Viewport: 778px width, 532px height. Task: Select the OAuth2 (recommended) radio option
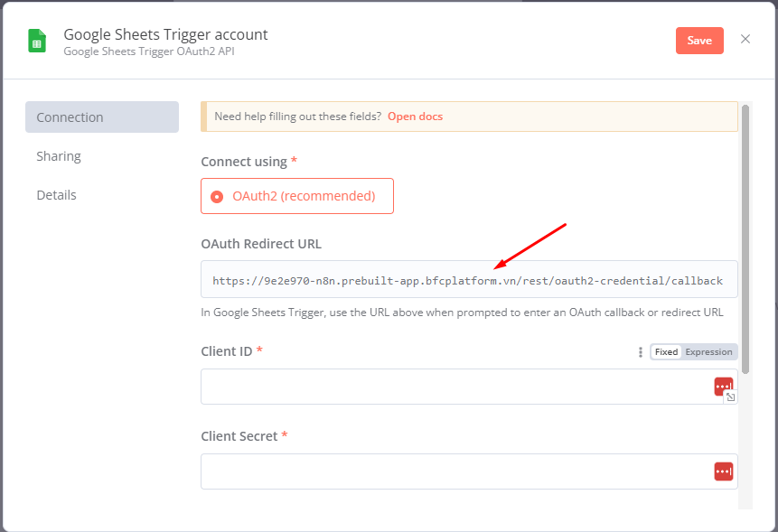coord(297,196)
